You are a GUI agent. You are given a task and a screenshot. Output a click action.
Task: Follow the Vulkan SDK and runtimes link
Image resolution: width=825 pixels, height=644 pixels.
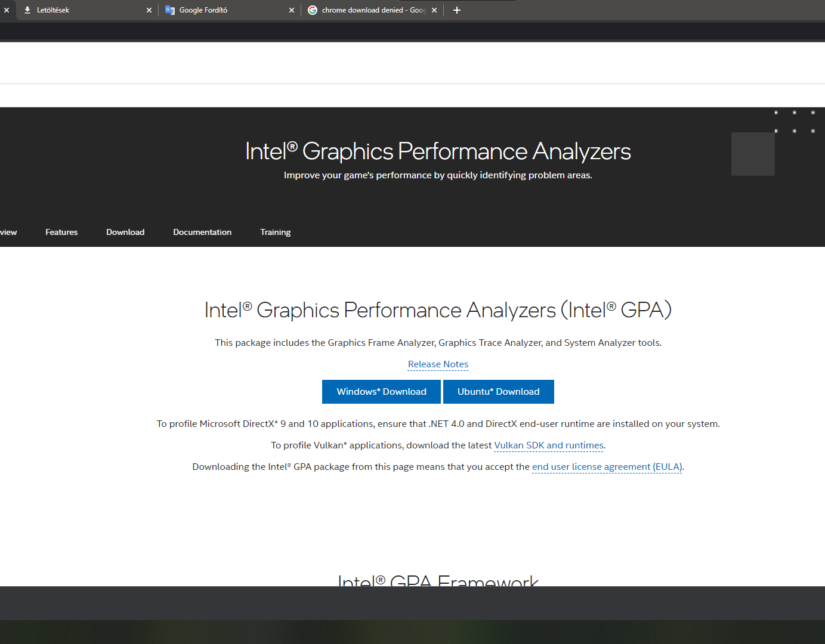point(549,445)
